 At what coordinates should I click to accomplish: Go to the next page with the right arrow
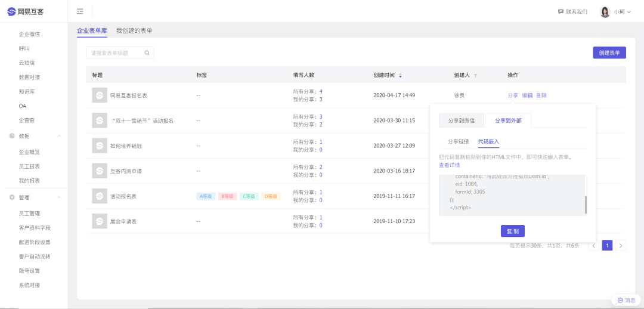(621, 246)
